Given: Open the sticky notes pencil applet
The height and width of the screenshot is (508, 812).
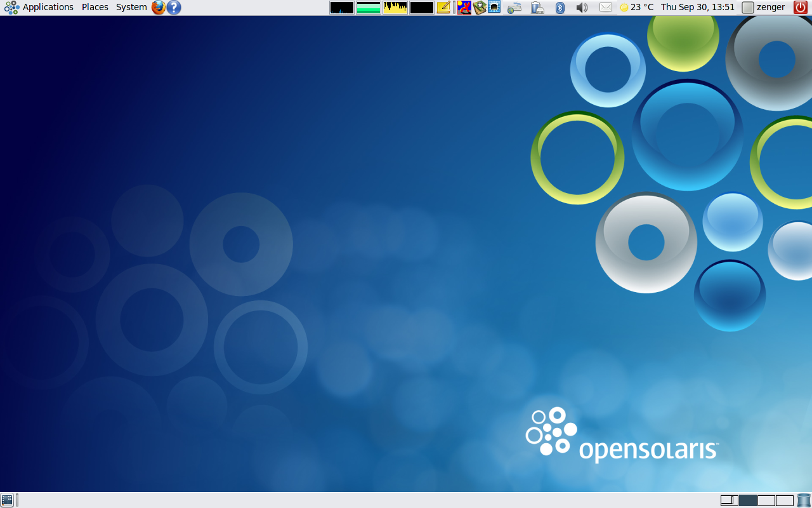Looking at the screenshot, I should [x=443, y=8].
